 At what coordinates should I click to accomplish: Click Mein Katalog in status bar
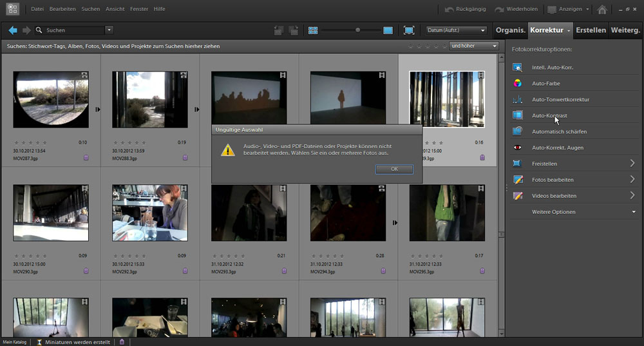click(x=15, y=342)
